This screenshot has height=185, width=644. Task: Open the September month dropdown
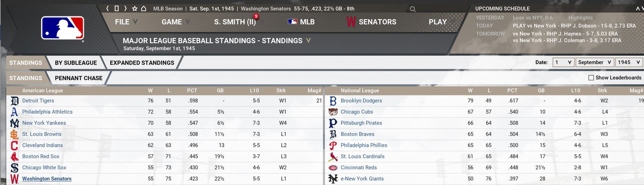click(595, 63)
